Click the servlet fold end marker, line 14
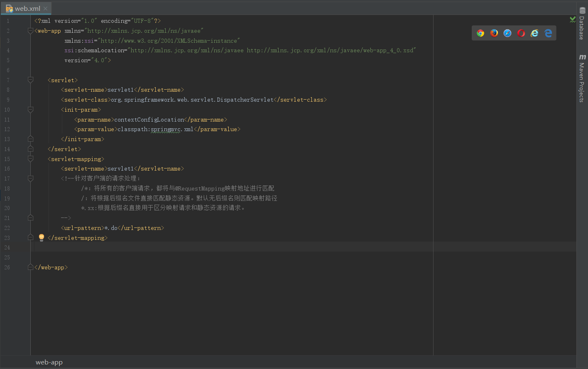The width and height of the screenshot is (588, 369). [30, 149]
